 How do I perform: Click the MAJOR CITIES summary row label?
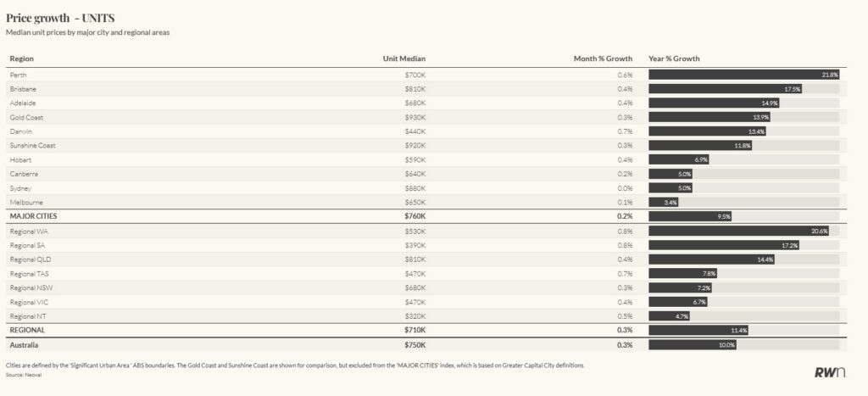(x=33, y=216)
